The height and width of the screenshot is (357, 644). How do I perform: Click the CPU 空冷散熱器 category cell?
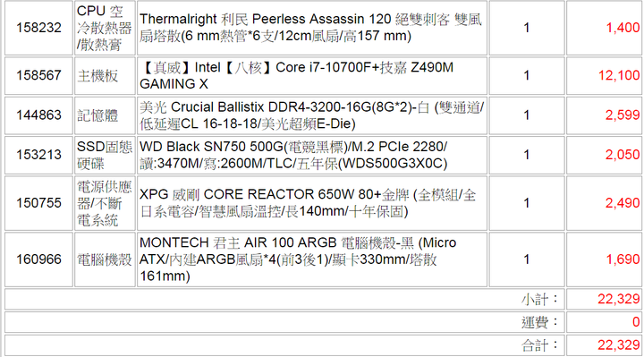click(105, 28)
